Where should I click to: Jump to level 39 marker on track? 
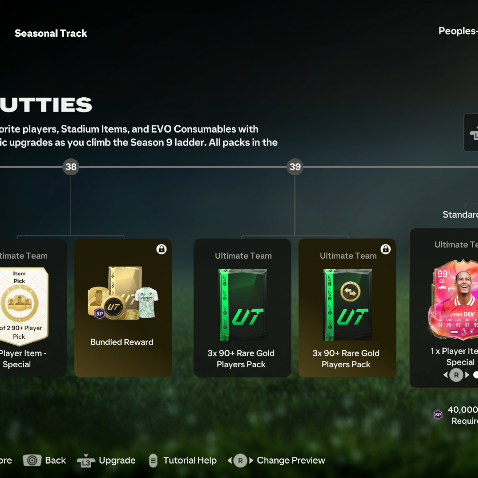click(295, 167)
